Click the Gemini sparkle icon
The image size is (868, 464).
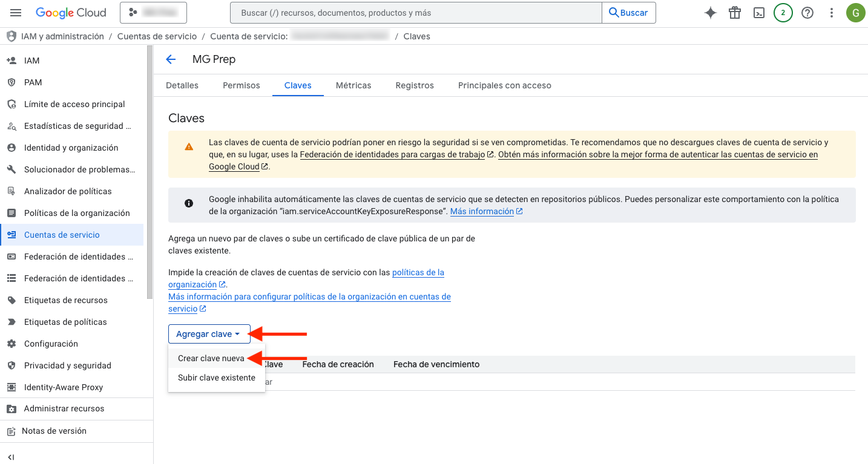click(711, 13)
